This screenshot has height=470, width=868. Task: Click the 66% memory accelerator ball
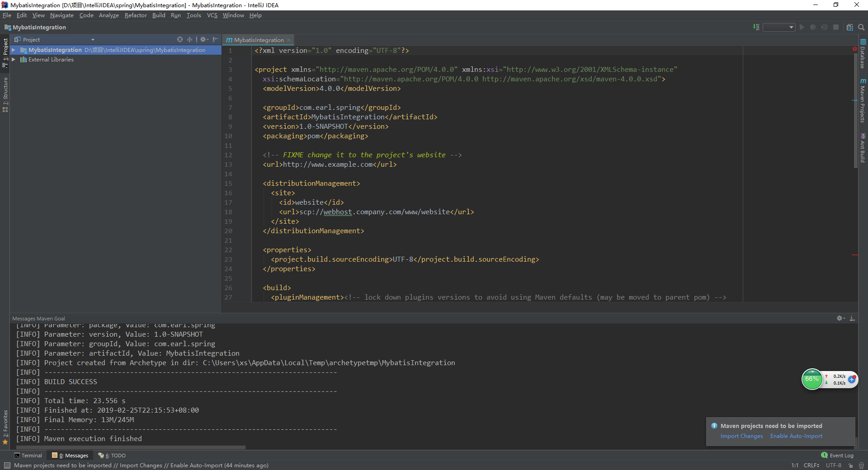812,379
